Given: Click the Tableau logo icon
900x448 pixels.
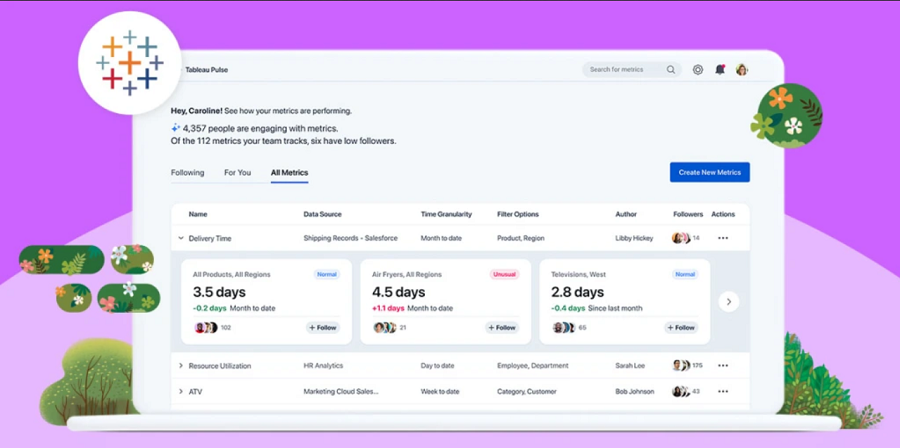Looking at the screenshot, I should (129, 62).
